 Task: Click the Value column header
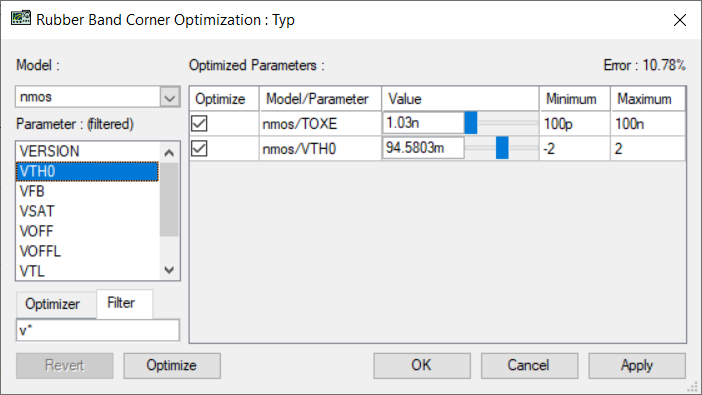pyautogui.click(x=460, y=99)
